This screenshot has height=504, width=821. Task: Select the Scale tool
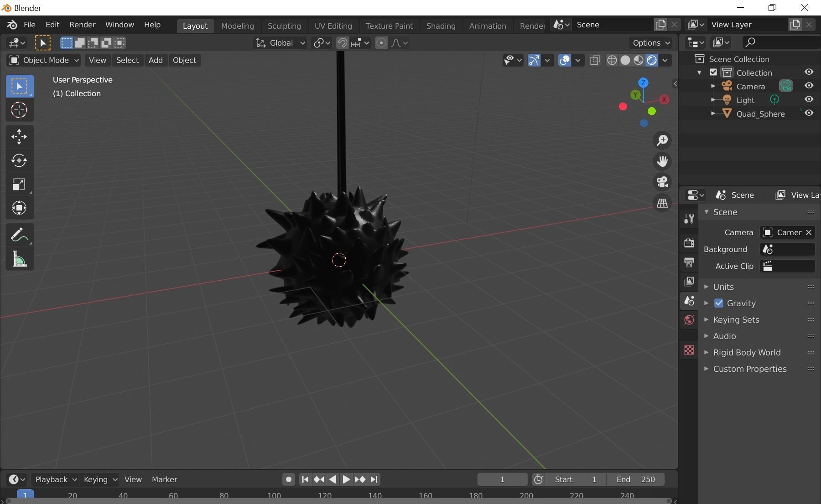pos(19,184)
